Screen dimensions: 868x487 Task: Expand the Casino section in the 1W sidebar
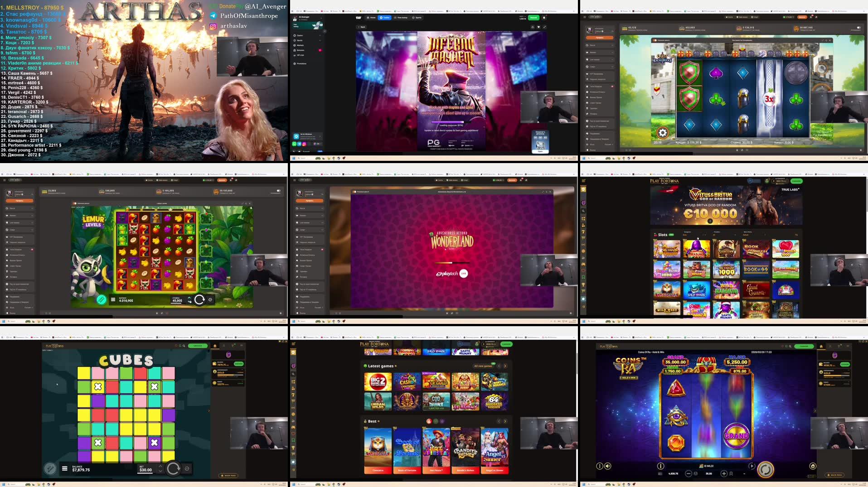click(x=320, y=35)
